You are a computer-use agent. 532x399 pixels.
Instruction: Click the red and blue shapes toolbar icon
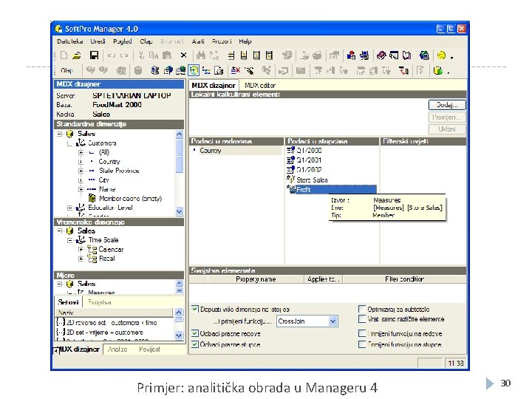coord(351,55)
